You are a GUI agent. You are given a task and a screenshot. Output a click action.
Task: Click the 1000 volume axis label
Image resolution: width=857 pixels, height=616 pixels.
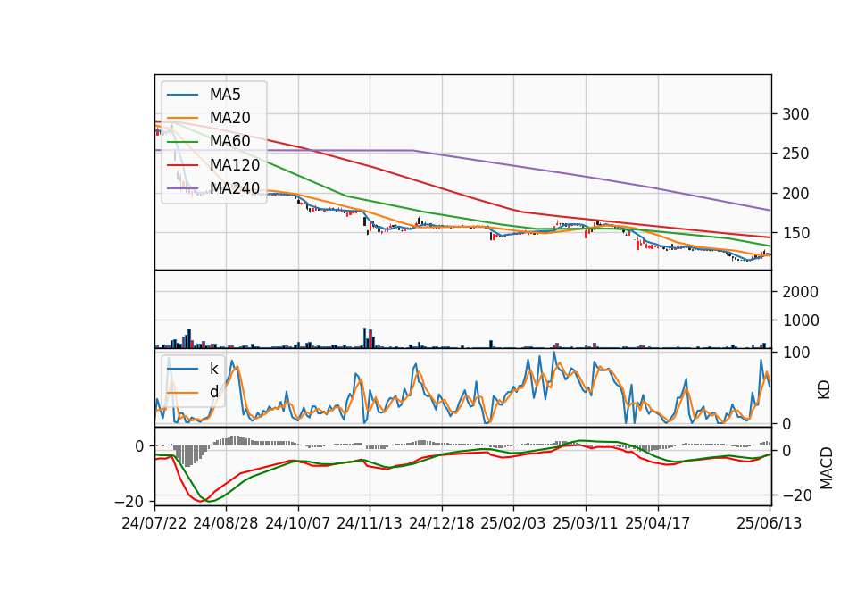[x=801, y=320]
